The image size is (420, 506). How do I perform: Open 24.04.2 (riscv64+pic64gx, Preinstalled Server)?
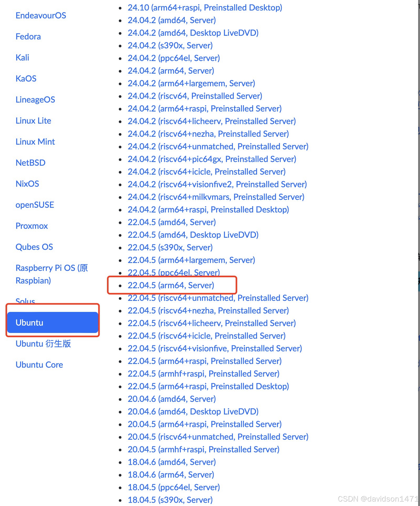[212, 159]
